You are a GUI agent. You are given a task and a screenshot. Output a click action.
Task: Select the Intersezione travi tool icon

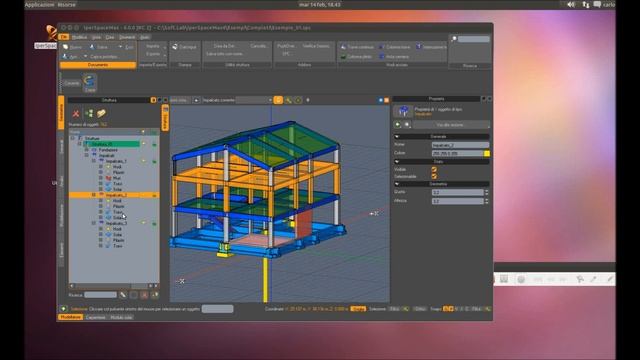[x=418, y=47]
